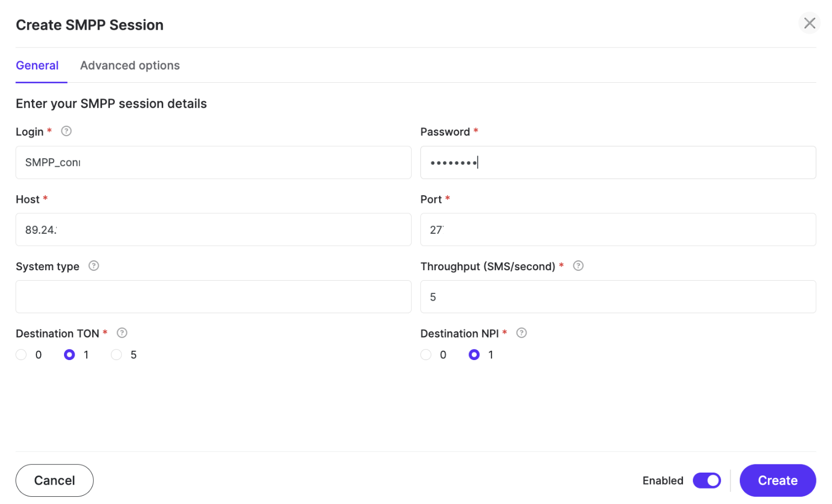The width and height of the screenshot is (832, 504).
Task: Click the Port number field
Action: tap(618, 229)
